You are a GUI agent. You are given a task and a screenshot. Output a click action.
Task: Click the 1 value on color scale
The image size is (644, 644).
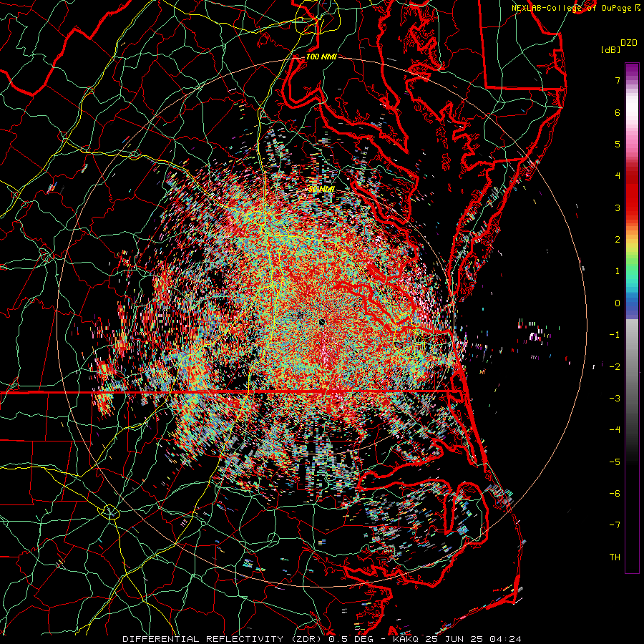[618, 271]
